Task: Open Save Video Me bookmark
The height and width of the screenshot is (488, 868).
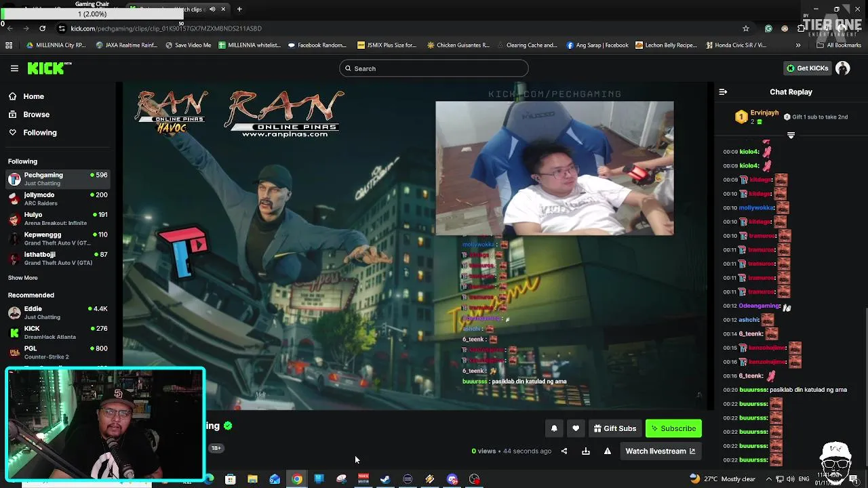Action: 189,45
